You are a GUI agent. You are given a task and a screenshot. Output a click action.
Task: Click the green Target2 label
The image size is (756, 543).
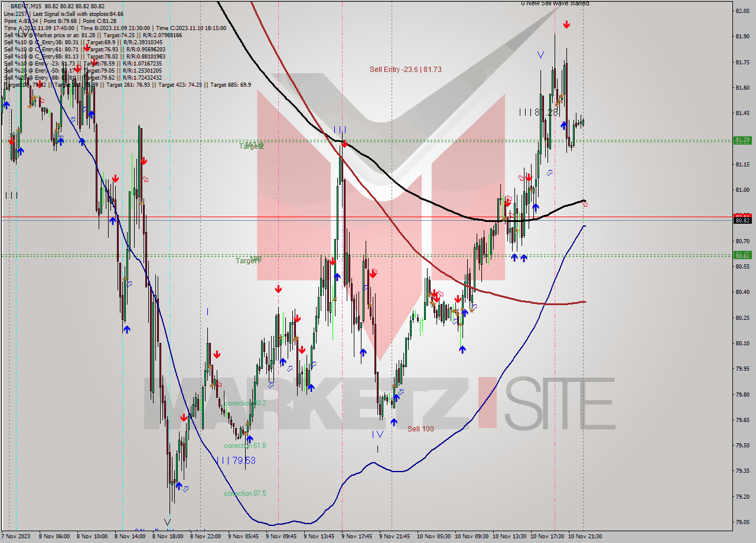(251, 146)
